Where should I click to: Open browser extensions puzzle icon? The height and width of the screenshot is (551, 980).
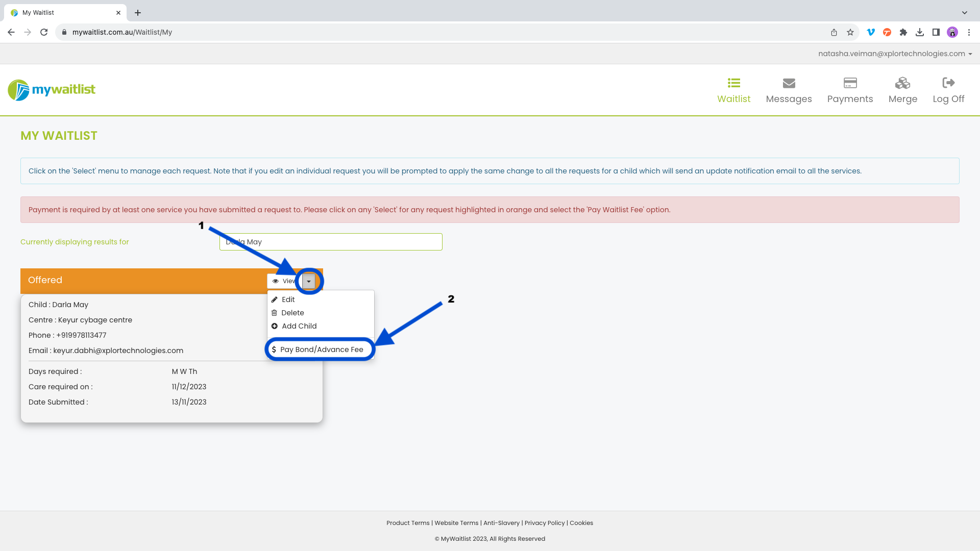click(x=903, y=32)
